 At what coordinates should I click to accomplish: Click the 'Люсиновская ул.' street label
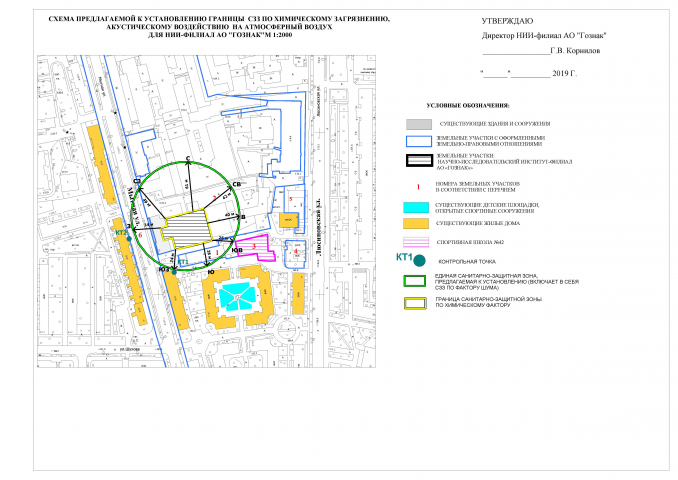pyautogui.click(x=320, y=228)
